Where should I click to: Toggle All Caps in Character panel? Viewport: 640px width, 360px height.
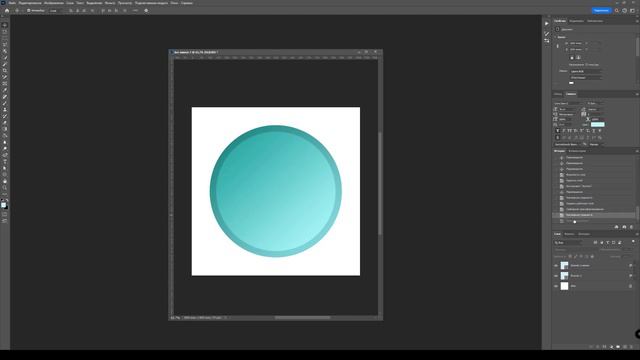pos(570,131)
